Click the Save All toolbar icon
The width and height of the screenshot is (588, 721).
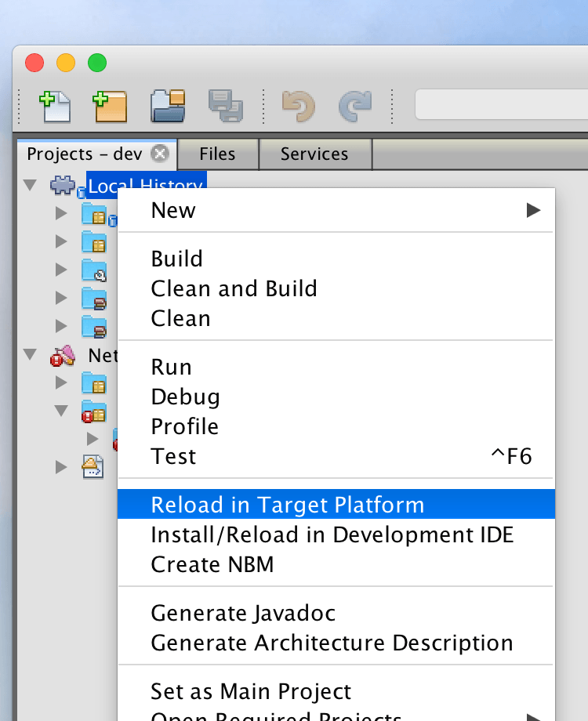[226, 106]
